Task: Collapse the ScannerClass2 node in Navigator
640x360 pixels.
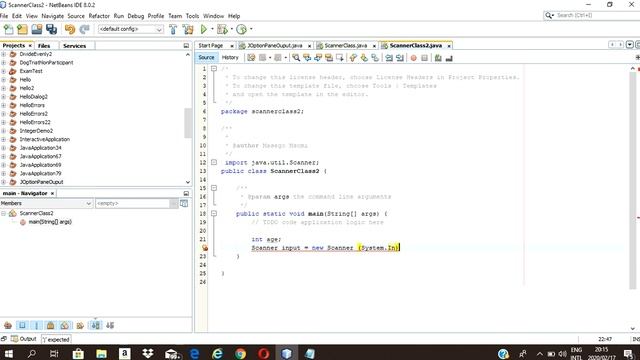Action: point(4,213)
